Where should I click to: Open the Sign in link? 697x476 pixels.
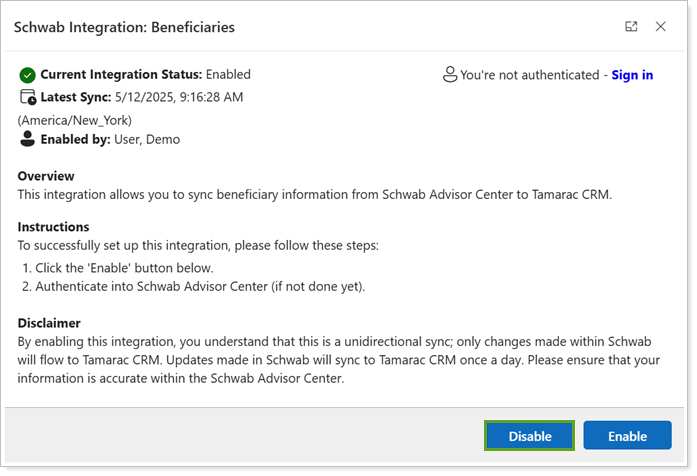pyautogui.click(x=632, y=75)
